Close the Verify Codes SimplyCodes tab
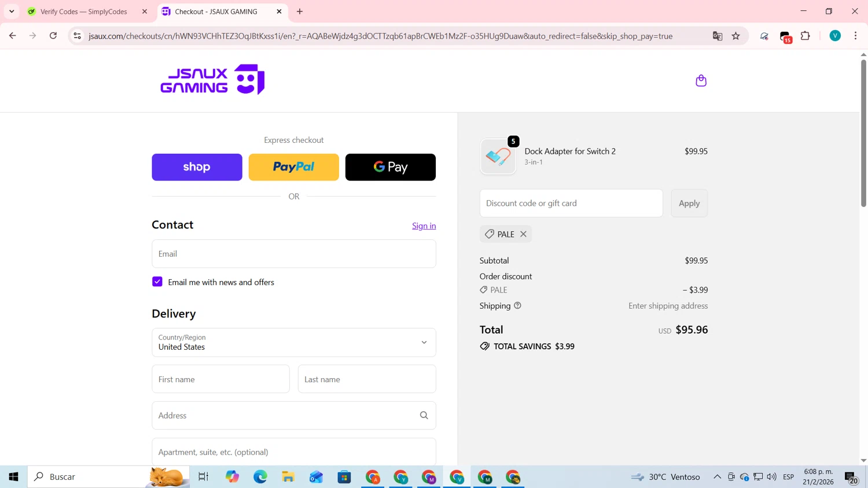This screenshot has width=868, height=488. [x=145, y=12]
